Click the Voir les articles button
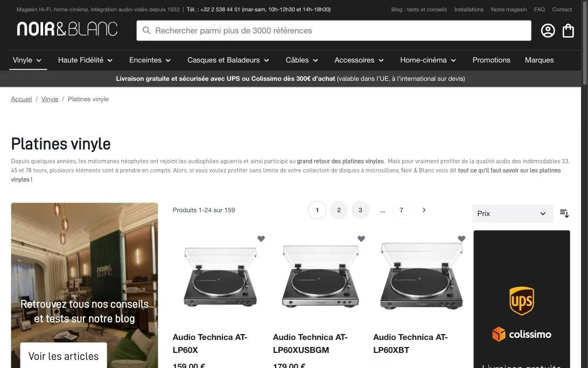The width and height of the screenshot is (588, 368). click(x=64, y=356)
